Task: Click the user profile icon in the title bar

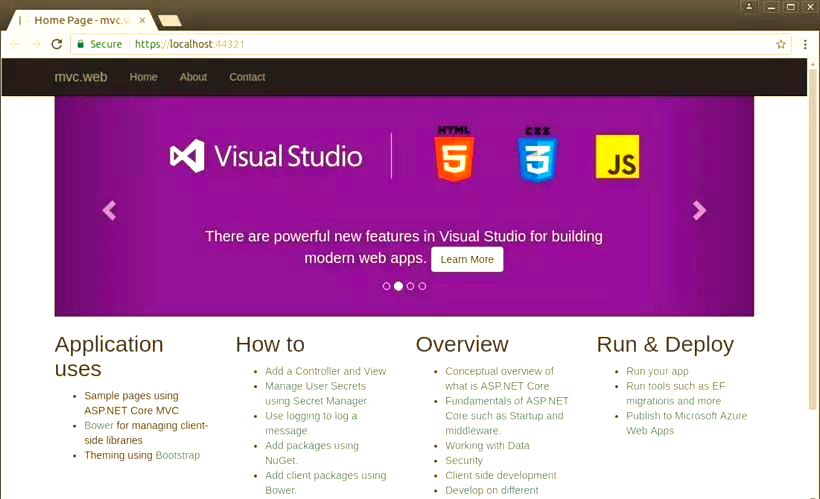Action: (749, 7)
